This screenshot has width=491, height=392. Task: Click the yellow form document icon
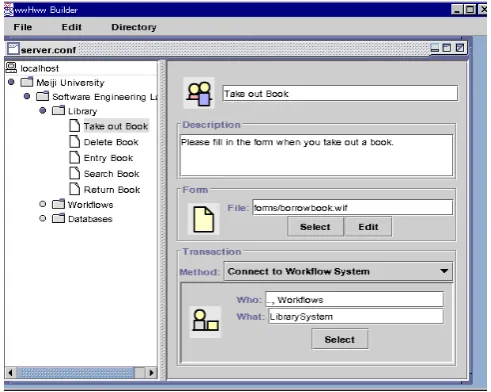204,219
